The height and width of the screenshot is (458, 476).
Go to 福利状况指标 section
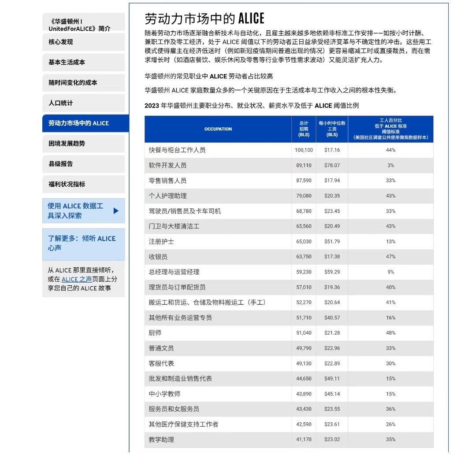tap(83, 185)
